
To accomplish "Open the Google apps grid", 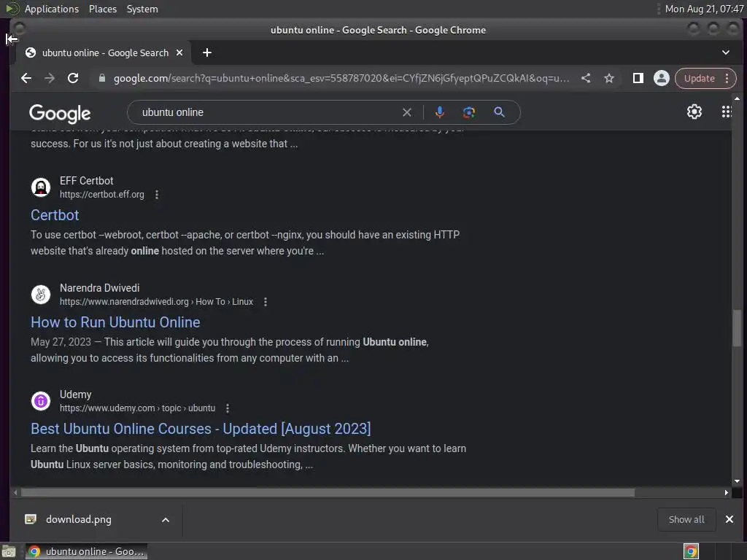I will (x=726, y=112).
